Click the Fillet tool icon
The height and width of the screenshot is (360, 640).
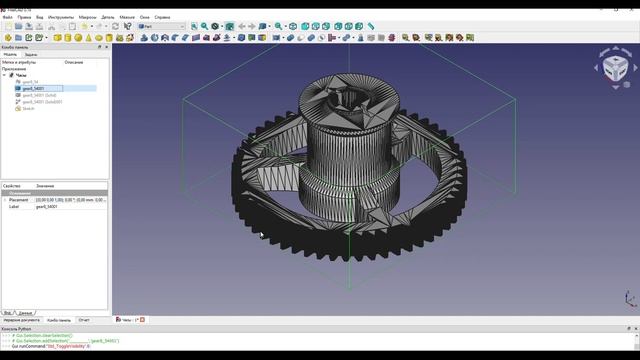pos(175,38)
